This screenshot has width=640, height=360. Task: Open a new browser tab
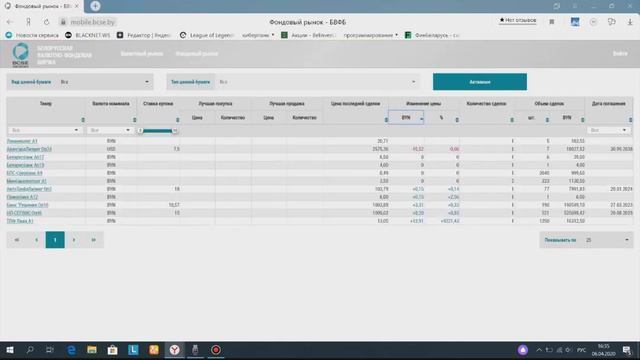(95, 6)
